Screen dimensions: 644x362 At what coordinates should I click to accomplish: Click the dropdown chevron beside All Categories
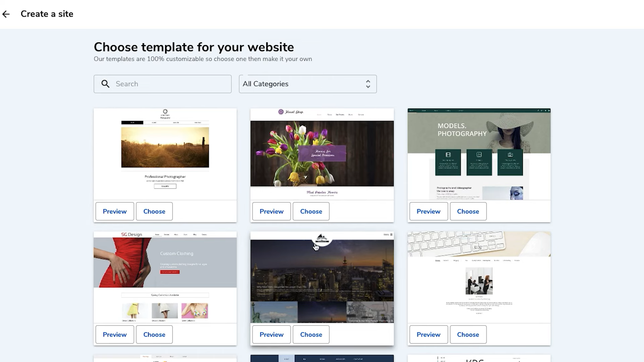coord(368,84)
